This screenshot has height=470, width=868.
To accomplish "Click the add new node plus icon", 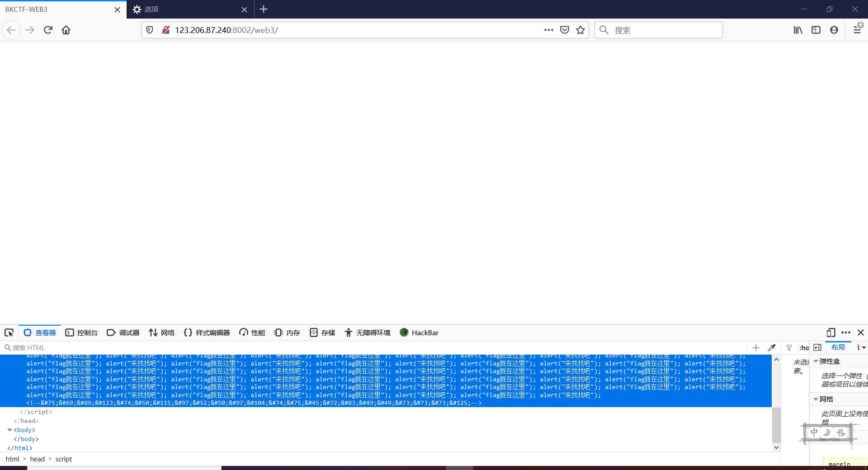I will 756,347.
